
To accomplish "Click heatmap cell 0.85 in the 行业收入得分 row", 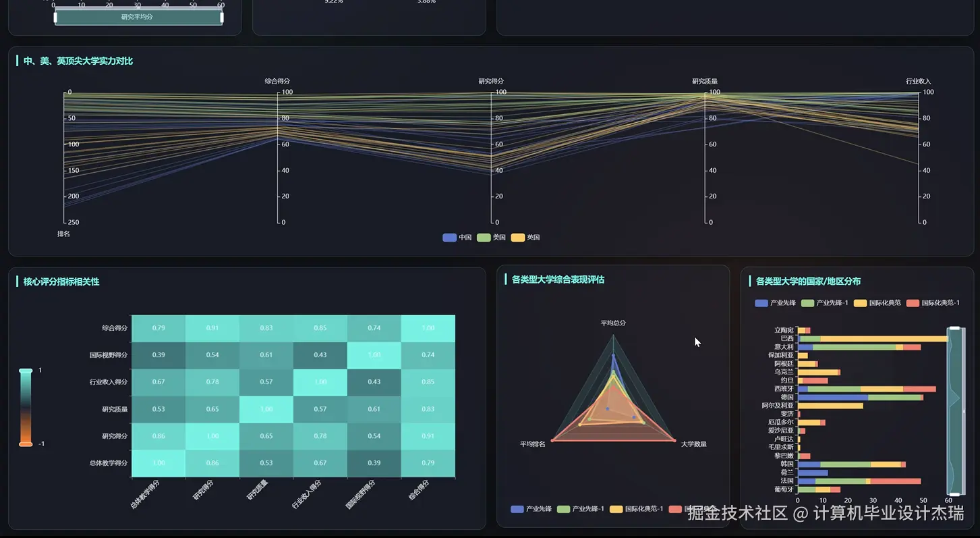I will pyautogui.click(x=428, y=382).
